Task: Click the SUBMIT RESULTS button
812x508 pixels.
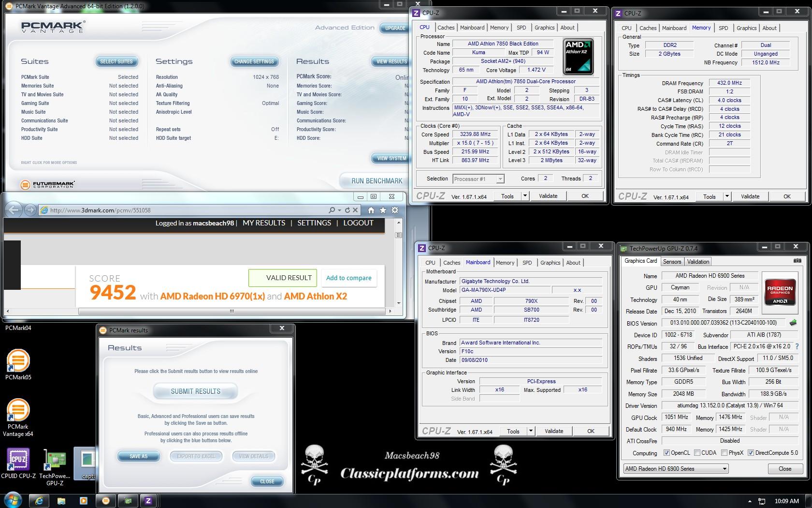Action: click(195, 391)
